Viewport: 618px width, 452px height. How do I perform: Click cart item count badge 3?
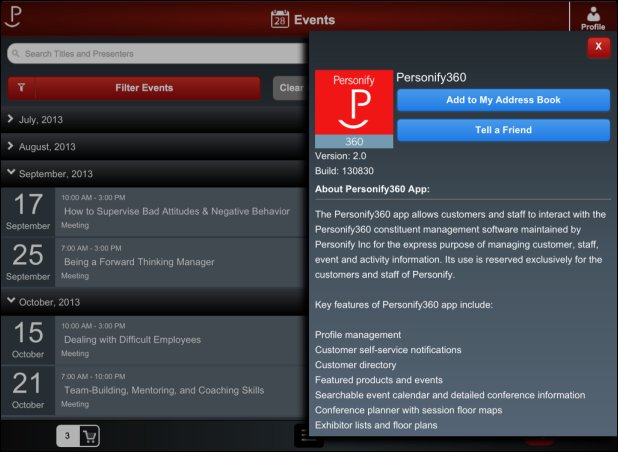point(67,436)
